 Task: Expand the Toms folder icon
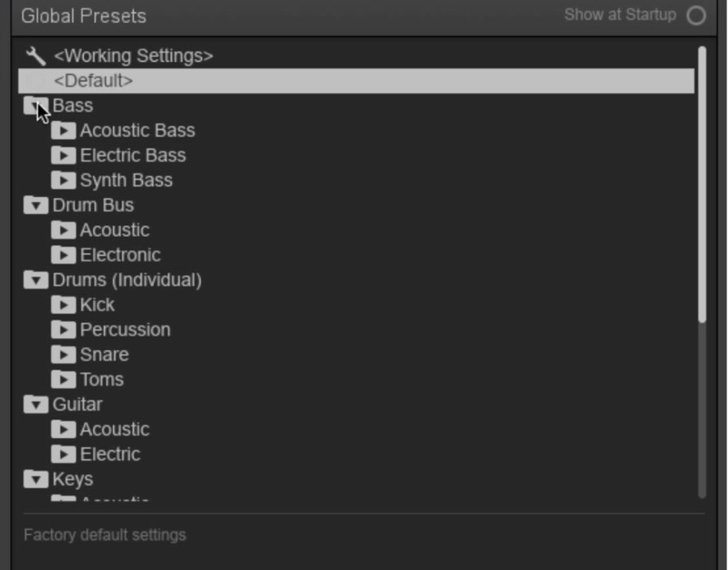(x=64, y=379)
